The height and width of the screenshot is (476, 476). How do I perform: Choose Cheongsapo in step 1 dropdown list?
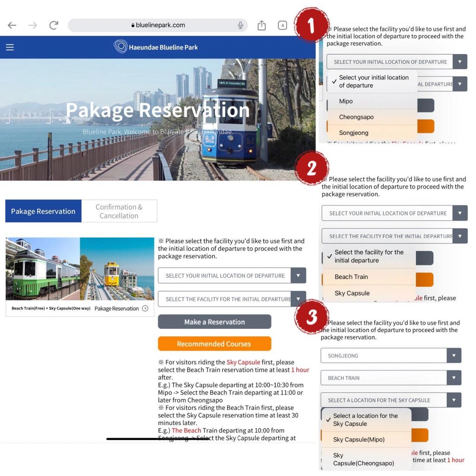[x=372, y=117]
